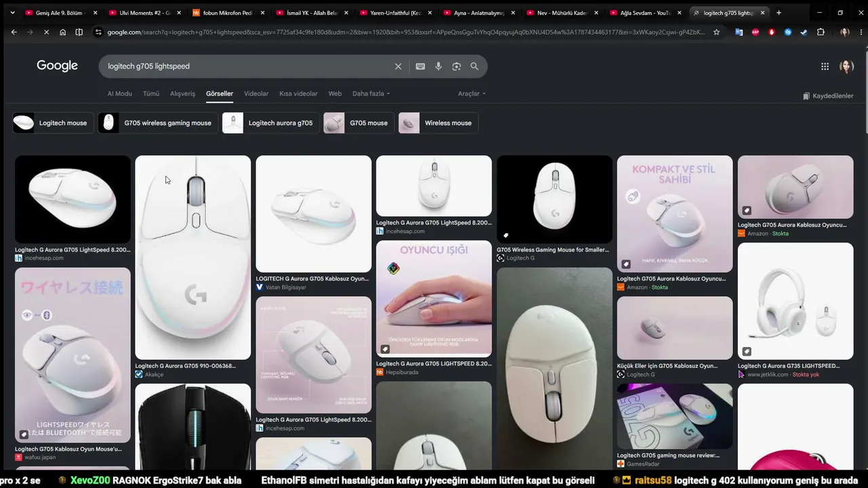Open the Google account profile picture
Viewport: 868px width, 488px height.
[846, 66]
